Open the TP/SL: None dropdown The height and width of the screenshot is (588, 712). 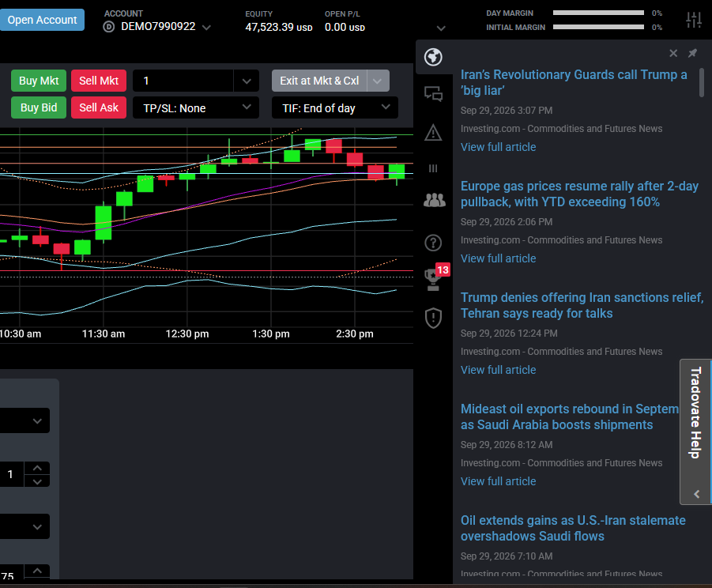point(196,108)
